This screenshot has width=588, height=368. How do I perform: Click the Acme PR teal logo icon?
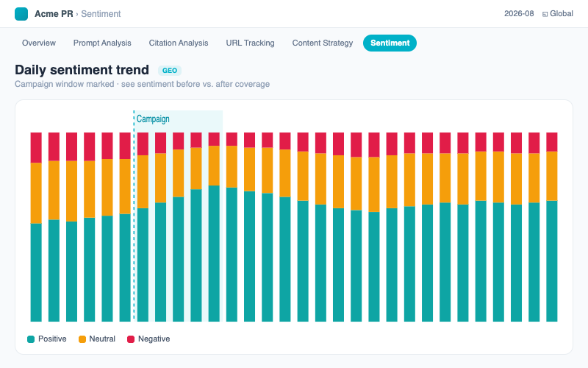[x=21, y=14]
